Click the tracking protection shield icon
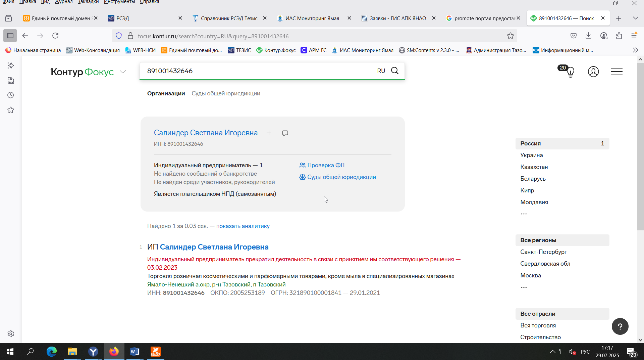The image size is (644, 360). (119, 36)
